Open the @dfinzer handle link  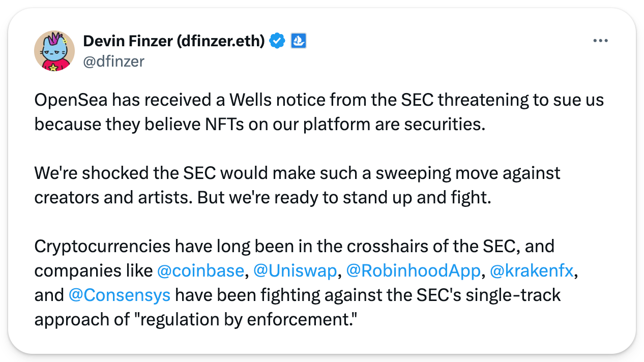pyautogui.click(x=113, y=62)
